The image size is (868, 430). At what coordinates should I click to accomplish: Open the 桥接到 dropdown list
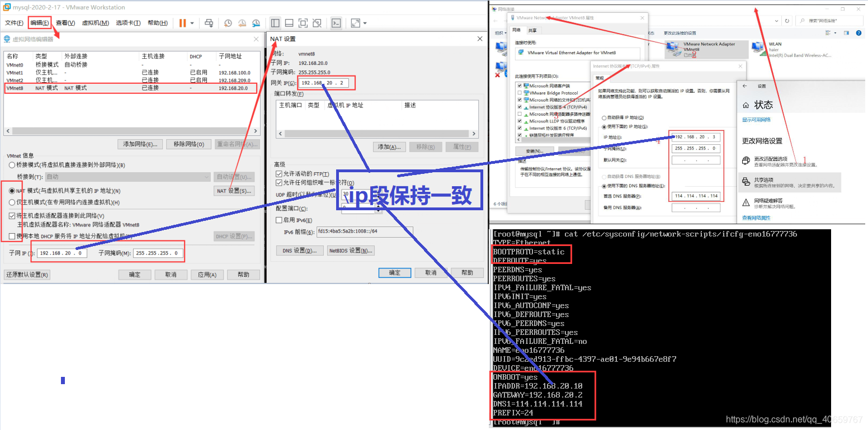pos(128,177)
